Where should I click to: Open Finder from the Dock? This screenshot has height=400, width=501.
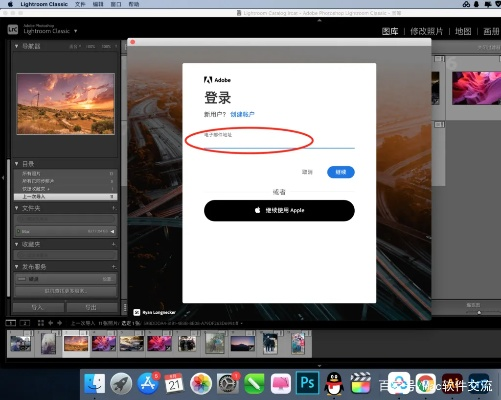point(94,383)
